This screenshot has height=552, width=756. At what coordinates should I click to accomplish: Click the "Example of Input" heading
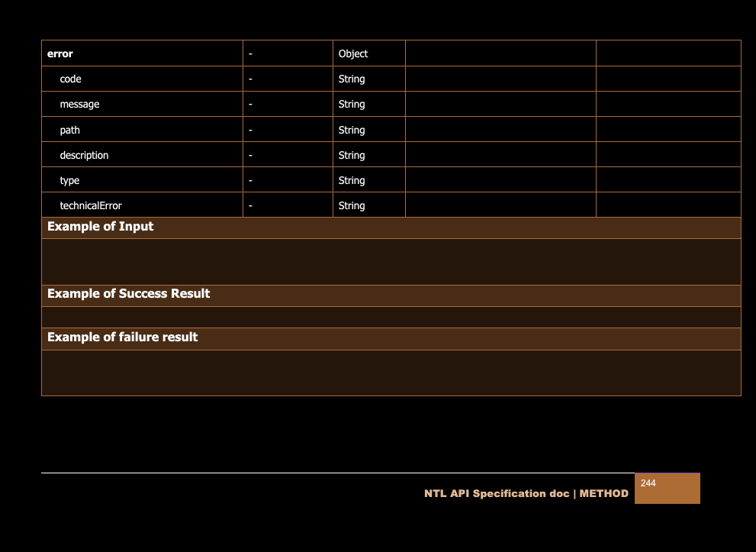(x=100, y=227)
